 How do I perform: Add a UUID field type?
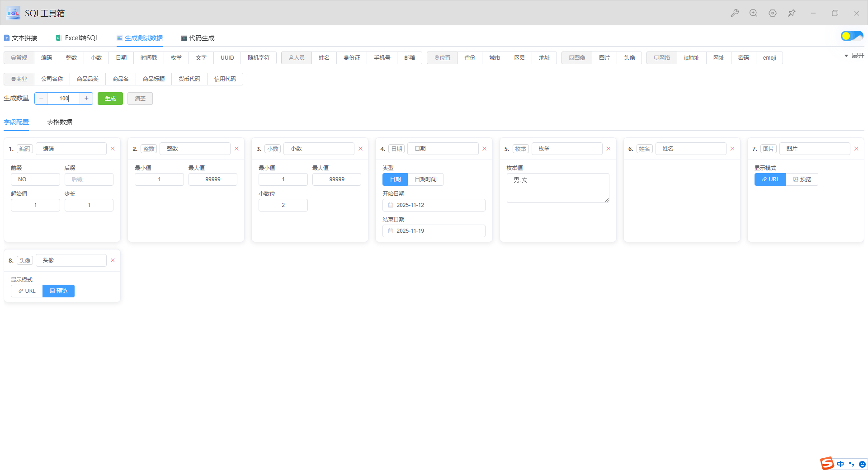pyautogui.click(x=227, y=58)
